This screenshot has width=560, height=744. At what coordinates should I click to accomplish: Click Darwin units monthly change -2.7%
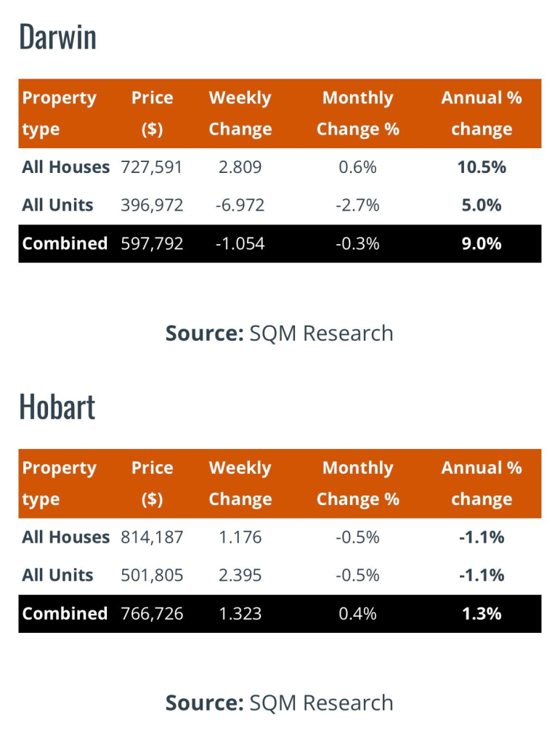click(x=357, y=205)
